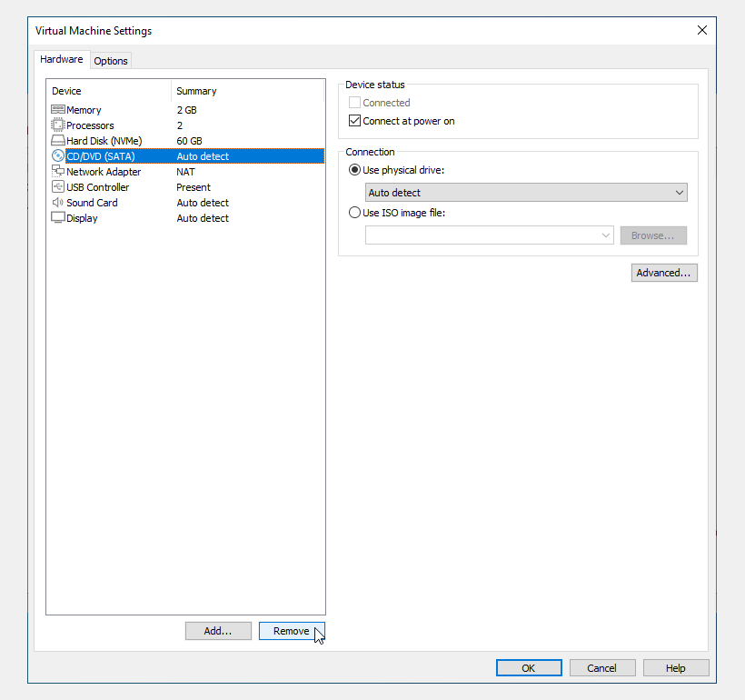The width and height of the screenshot is (745, 700).
Task: Click the USB Controller icon
Action: (x=57, y=187)
